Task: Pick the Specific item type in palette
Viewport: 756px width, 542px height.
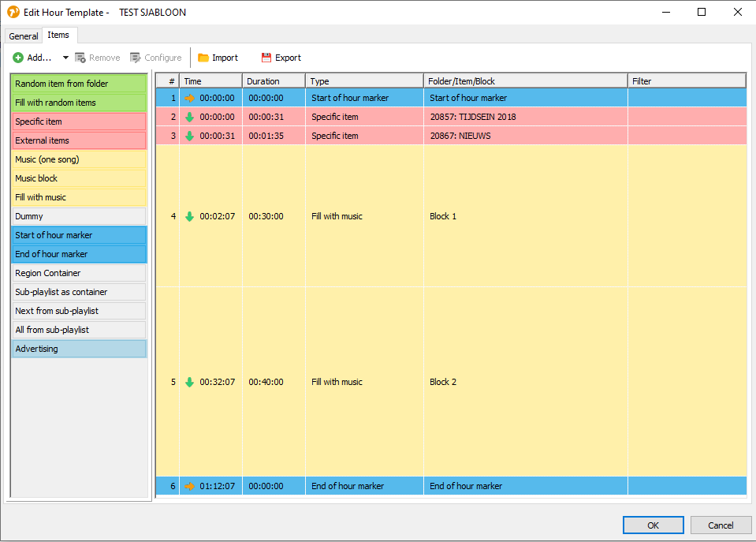Action: pos(79,121)
